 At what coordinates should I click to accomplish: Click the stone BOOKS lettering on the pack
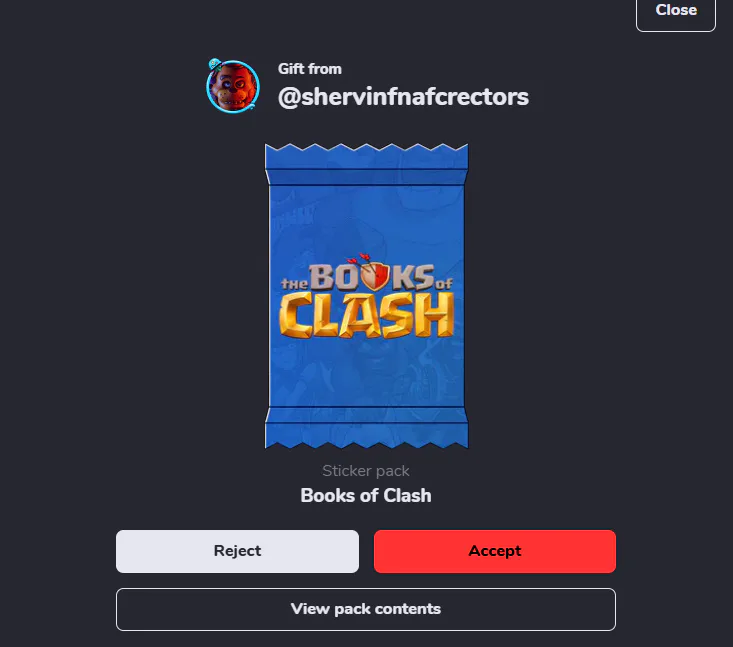click(x=372, y=277)
